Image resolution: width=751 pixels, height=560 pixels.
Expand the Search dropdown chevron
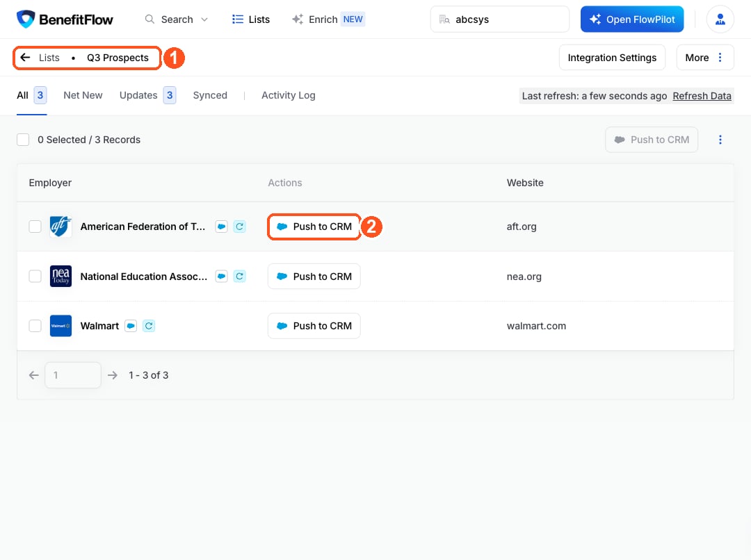(x=204, y=19)
